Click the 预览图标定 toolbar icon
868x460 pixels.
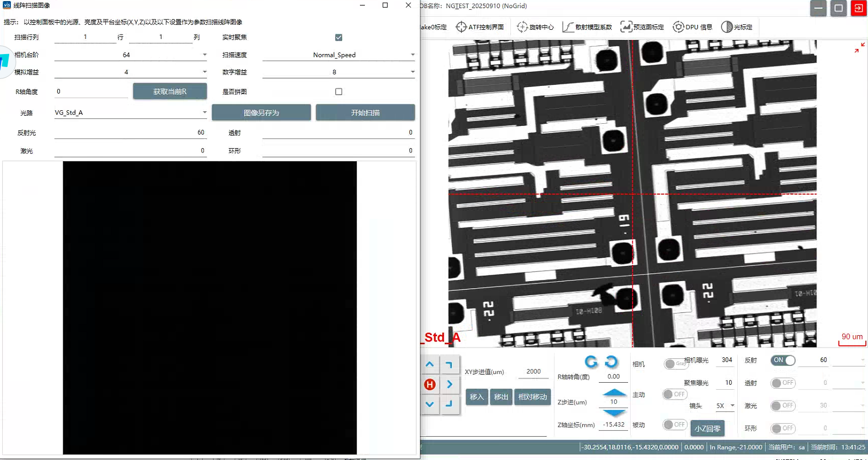point(642,27)
